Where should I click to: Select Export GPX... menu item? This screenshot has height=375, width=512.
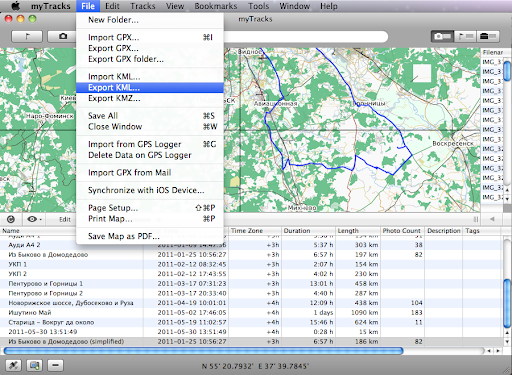pyautogui.click(x=150, y=48)
